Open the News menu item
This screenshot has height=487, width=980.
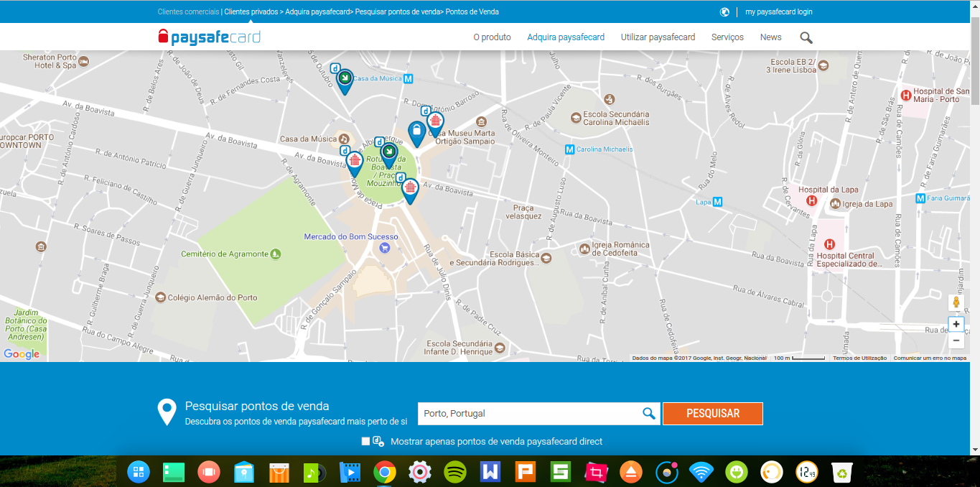coord(770,37)
